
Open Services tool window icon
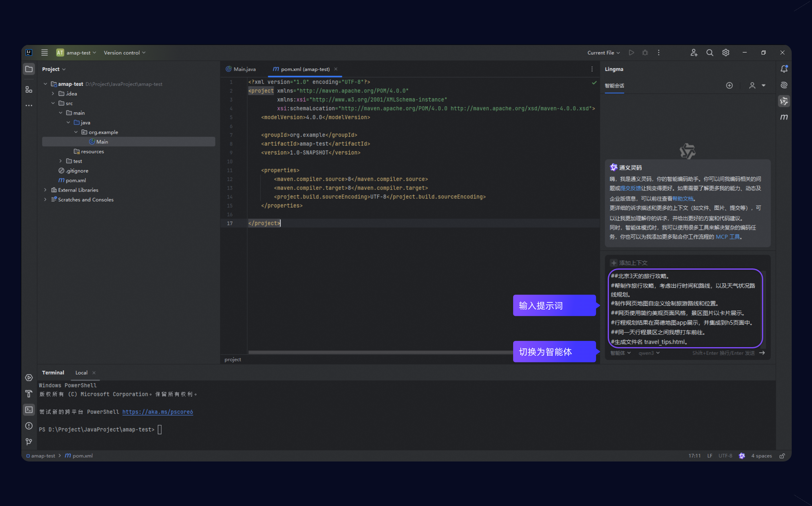[x=29, y=378]
